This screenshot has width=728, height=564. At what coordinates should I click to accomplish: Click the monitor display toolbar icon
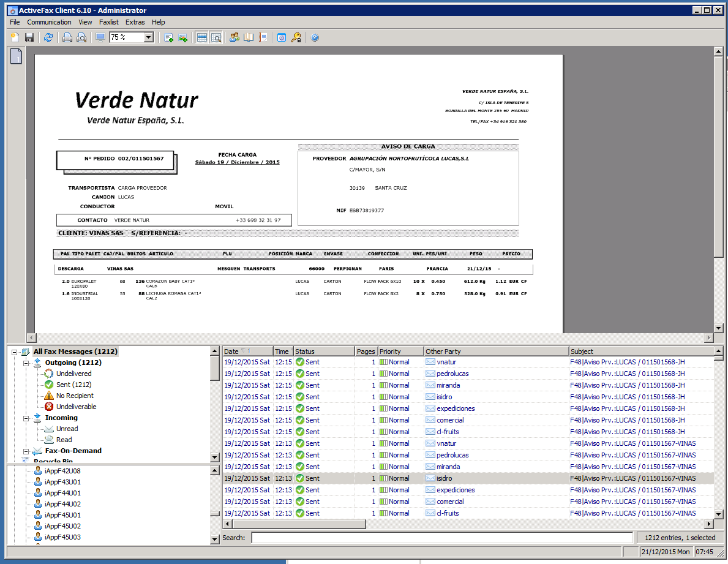(99, 37)
